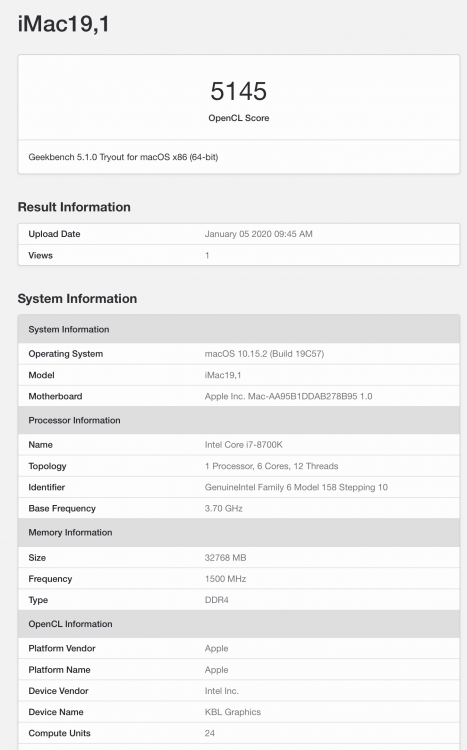Click the Views count value 1
Viewport: 467px width, 750px height.
click(x=207, y=255)
